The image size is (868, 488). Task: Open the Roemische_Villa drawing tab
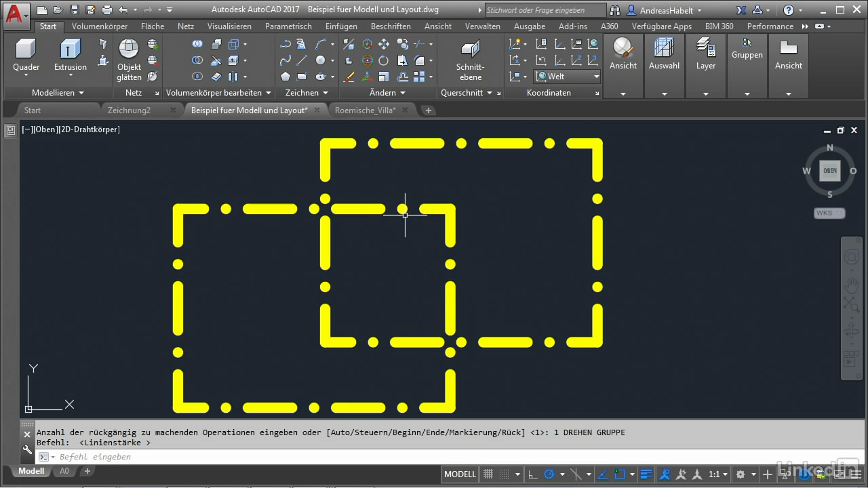tap(366, 110)
